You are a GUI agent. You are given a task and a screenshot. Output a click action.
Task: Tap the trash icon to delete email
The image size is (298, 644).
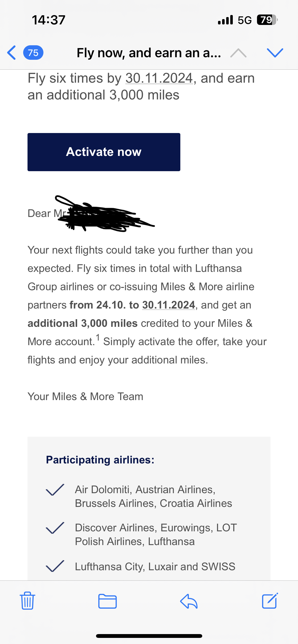coord(28,601)
